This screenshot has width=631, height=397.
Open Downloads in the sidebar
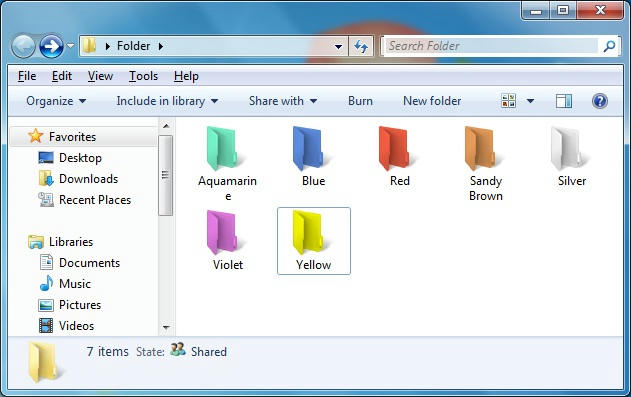(x=89, y=179)
